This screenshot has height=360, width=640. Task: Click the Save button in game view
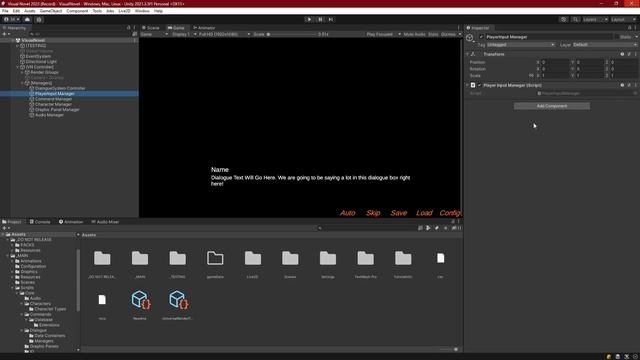398,213
